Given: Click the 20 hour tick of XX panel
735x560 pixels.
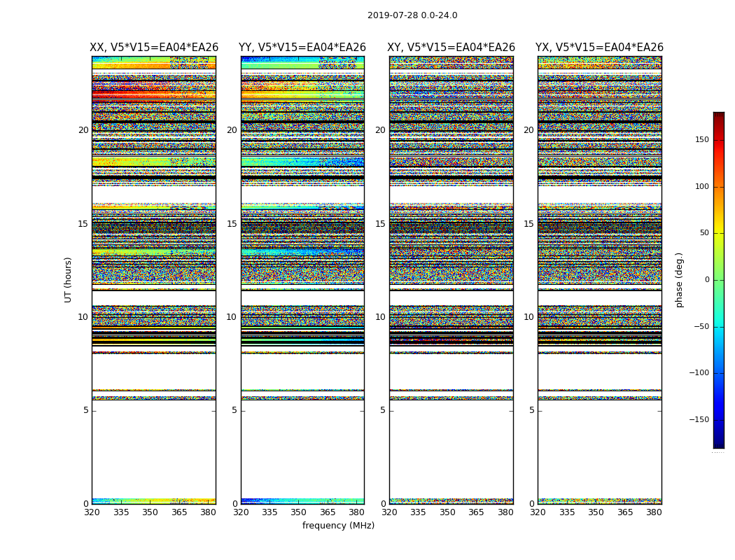Looking at the screenshot, I should 83,130.
